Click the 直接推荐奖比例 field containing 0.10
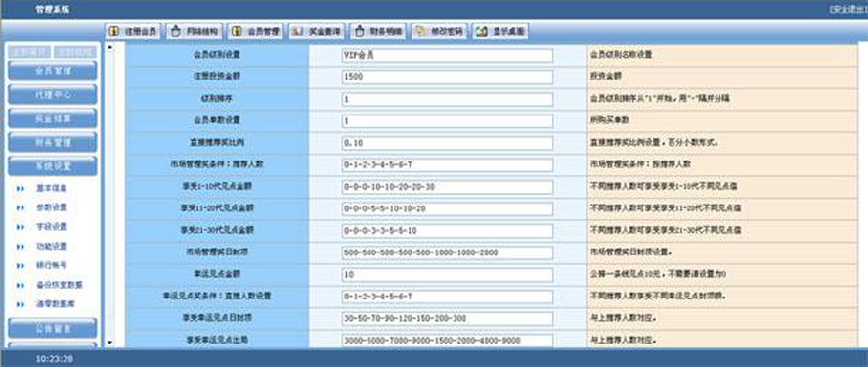 click(448, 143)
